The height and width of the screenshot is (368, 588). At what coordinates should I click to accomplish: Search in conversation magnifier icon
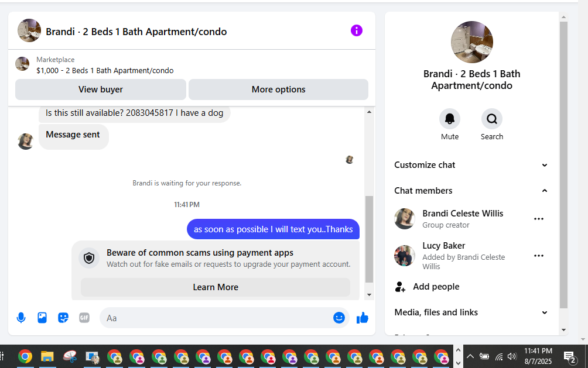491,119
